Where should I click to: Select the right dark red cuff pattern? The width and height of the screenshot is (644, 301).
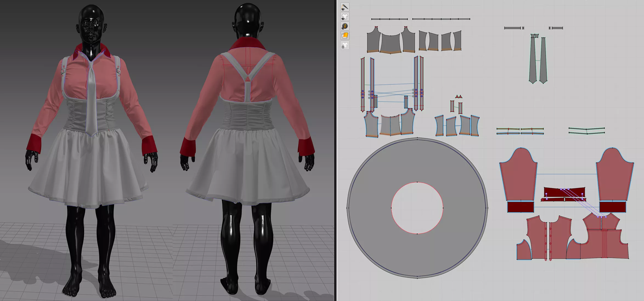(x=612, y=207)
